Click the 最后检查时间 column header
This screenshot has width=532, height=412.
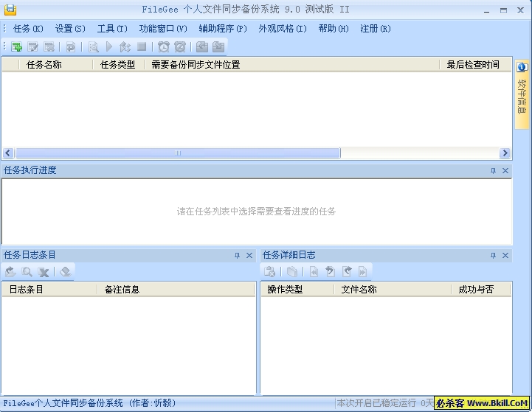click(x=473, y=65)
